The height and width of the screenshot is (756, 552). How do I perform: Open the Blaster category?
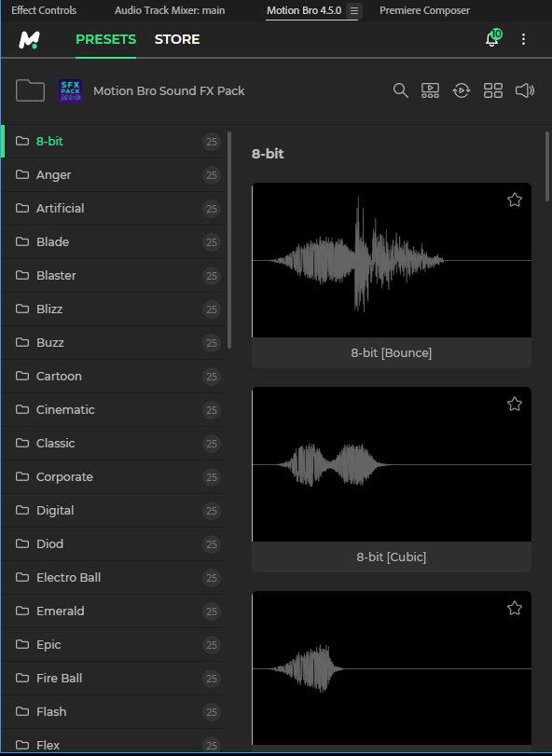tap(114, 275)
